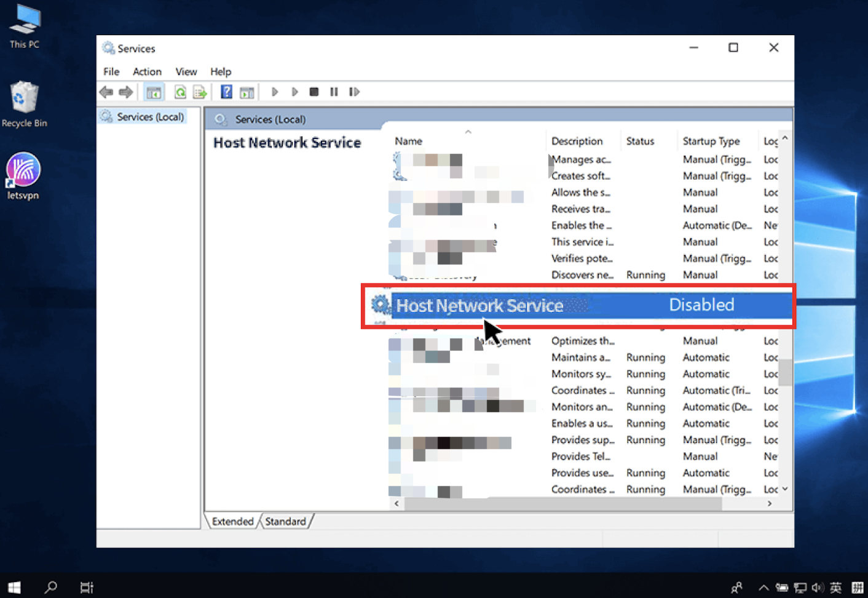Click vertical scrollbar up arrow
The width and height of the screenshot is (868, 598).
785,138
